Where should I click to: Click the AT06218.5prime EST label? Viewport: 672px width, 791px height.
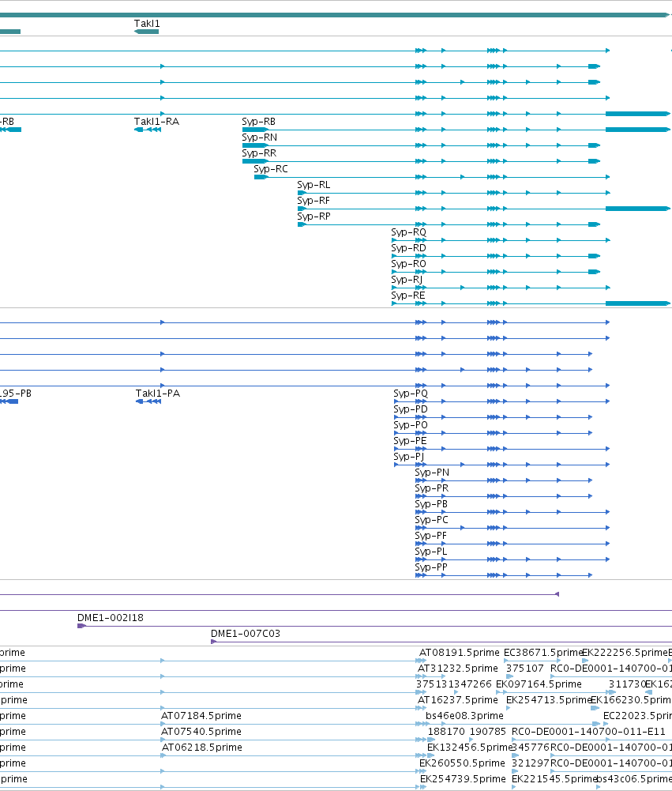tap(201, 747)
